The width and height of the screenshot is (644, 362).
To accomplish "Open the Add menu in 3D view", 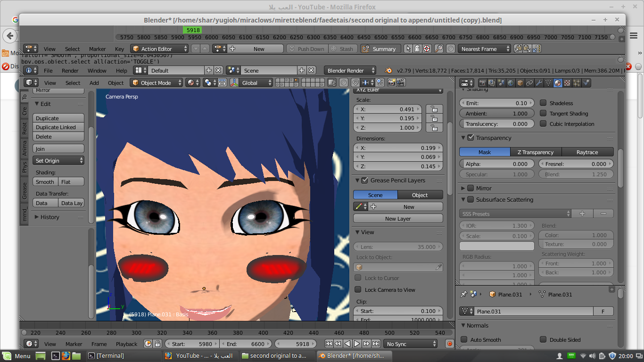I will 94,83.
